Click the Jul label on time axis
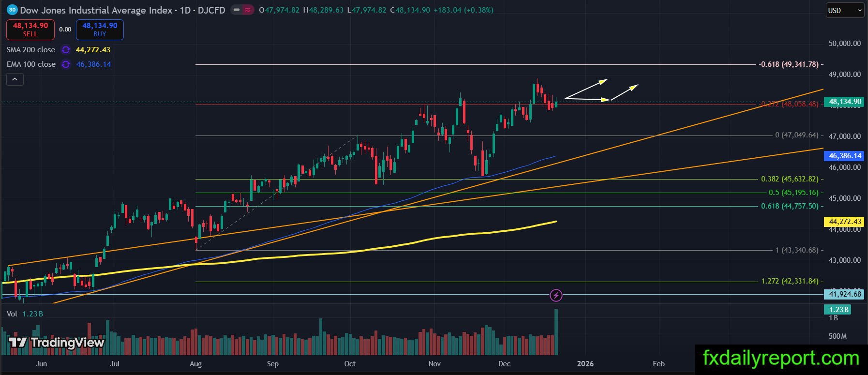 [115, 364]
